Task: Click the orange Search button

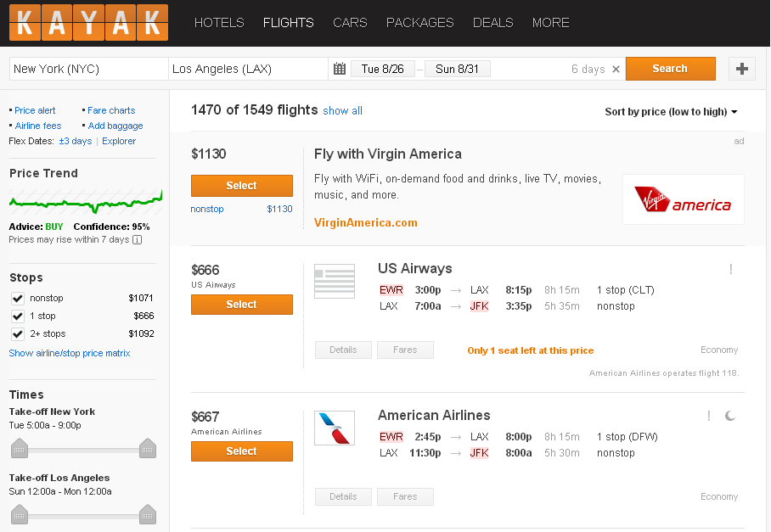Action: coord(670,69)
